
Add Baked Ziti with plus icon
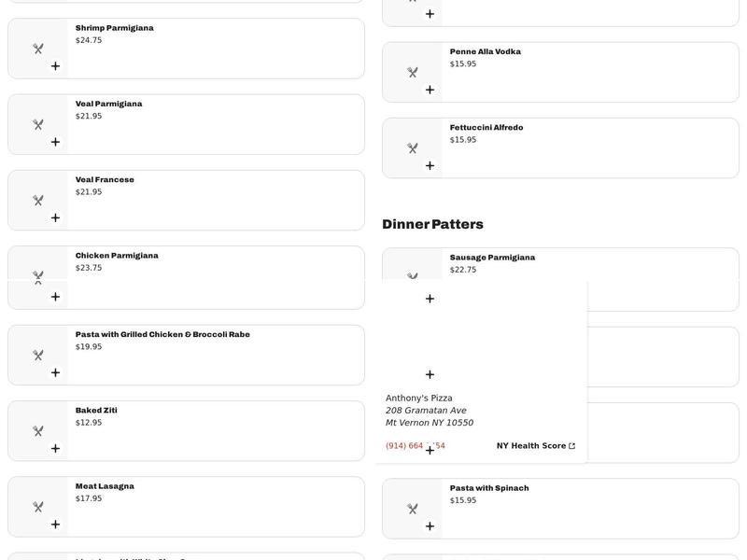(55, 449)
